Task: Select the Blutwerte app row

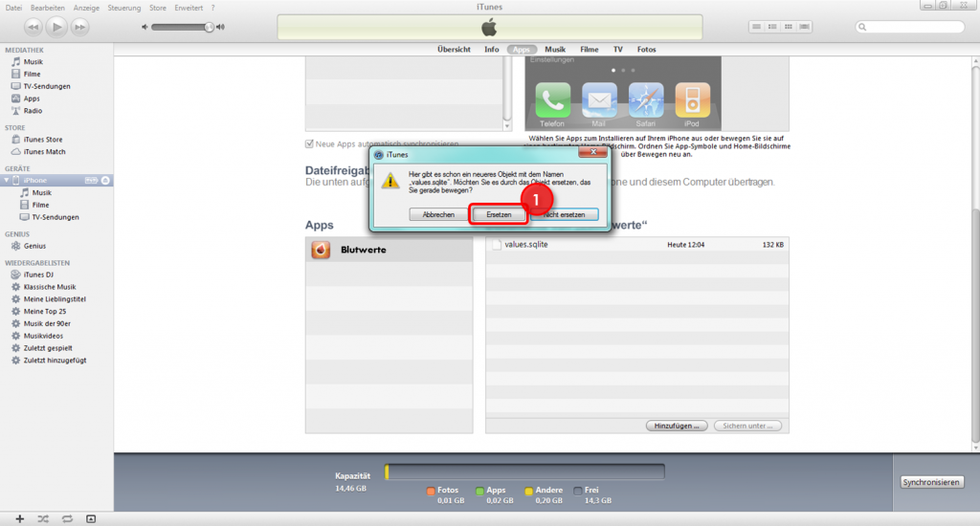Action: pos(389,250)
